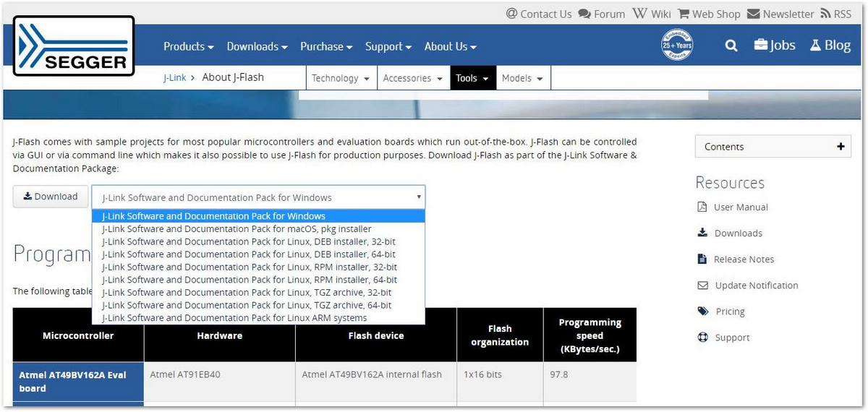Open the Update Notification link
Screen dimensions: 868x412
757,285
